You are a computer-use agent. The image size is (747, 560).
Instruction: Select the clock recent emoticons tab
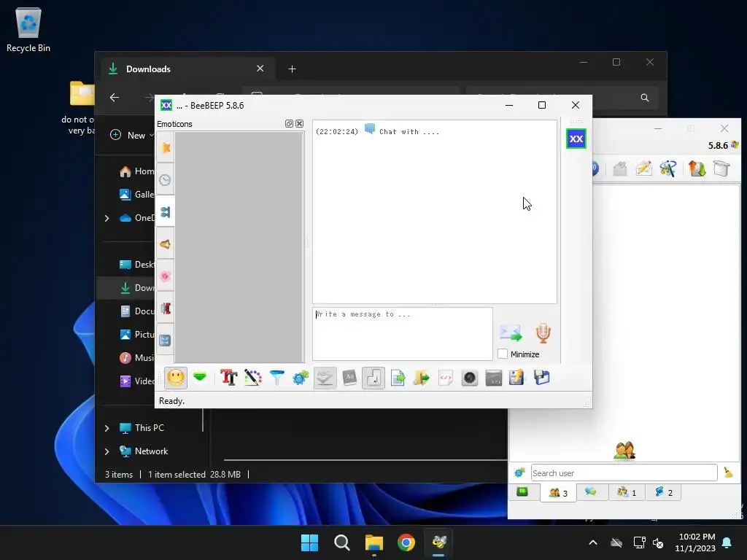(x=166, y=180)
